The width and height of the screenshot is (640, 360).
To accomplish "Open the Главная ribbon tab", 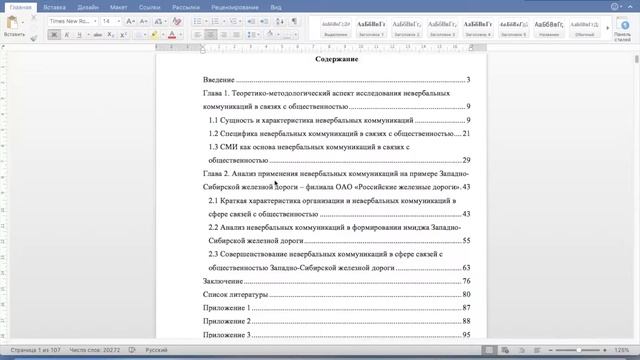I will 20,7.
